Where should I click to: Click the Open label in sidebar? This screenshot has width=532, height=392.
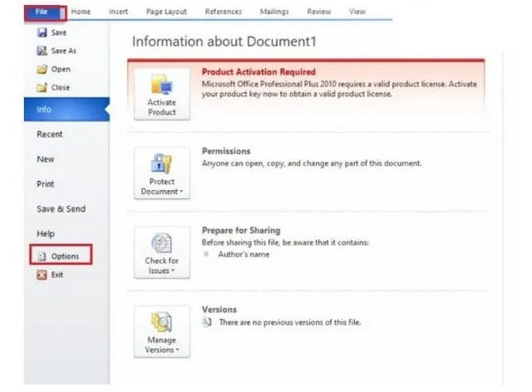coord(61,69)
